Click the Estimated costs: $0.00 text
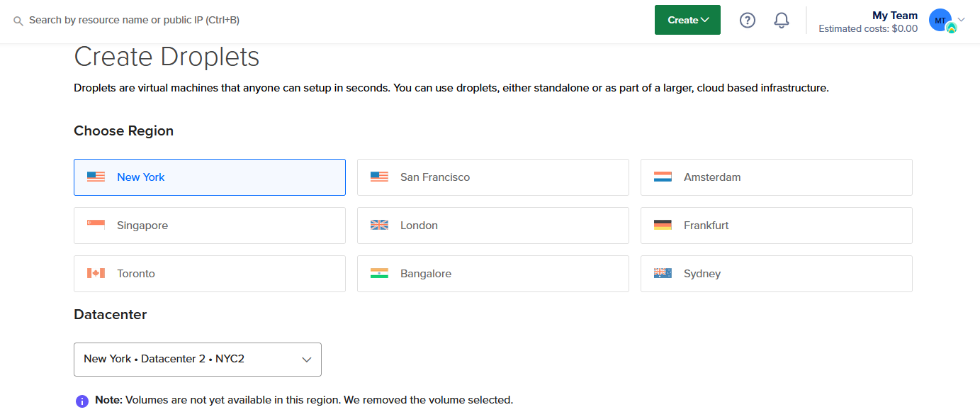The width and height of the screenshot is (980, 417). [868, 29]
